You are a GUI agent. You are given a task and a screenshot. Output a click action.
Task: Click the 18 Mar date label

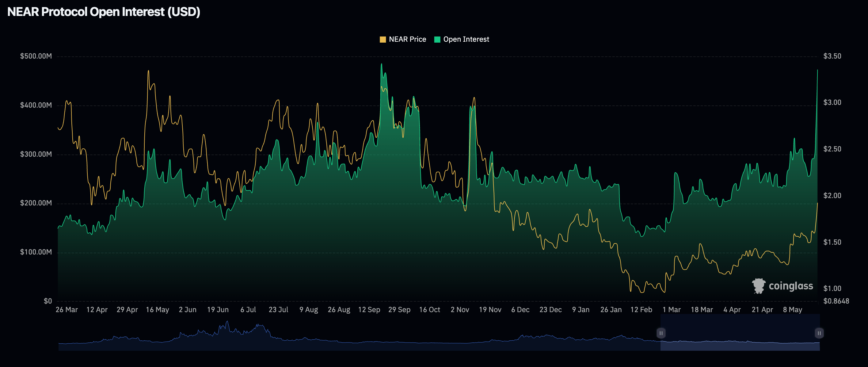[702, 310]
